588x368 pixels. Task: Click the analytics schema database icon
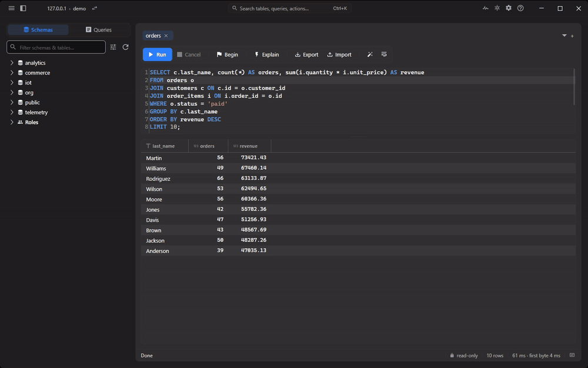[x=20, y=63]
